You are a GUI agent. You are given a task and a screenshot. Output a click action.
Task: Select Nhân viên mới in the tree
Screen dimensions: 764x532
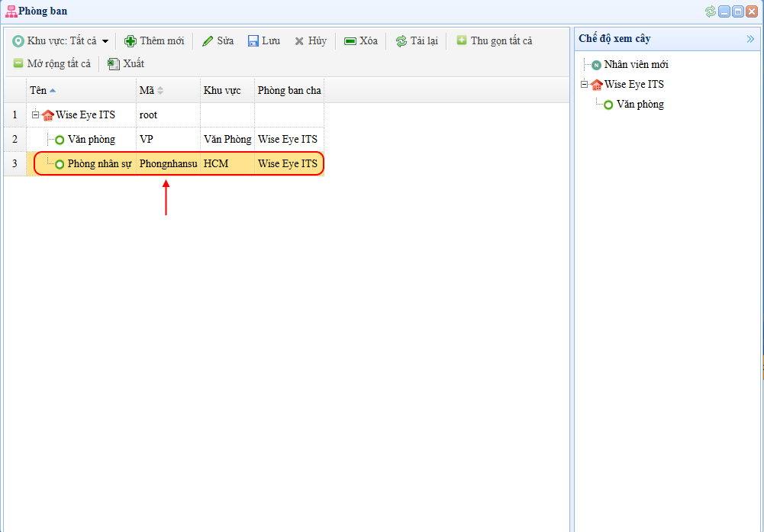(636, 65)
